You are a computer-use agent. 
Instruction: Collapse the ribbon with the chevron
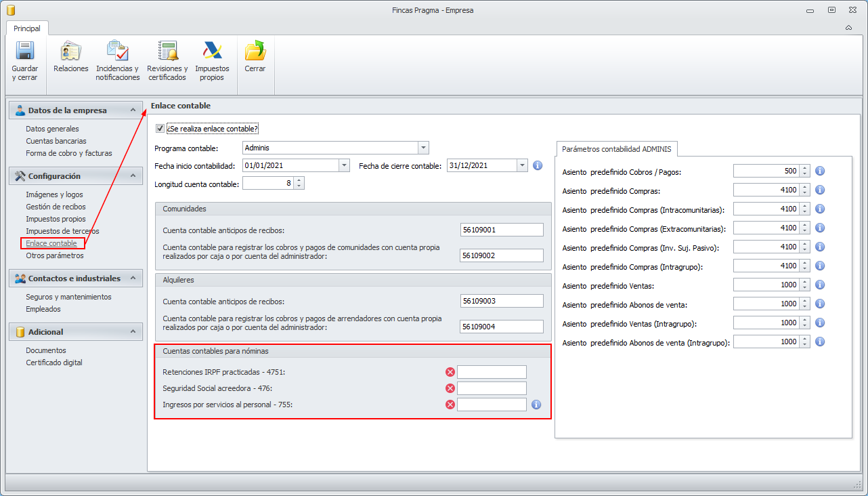point(848,28)
